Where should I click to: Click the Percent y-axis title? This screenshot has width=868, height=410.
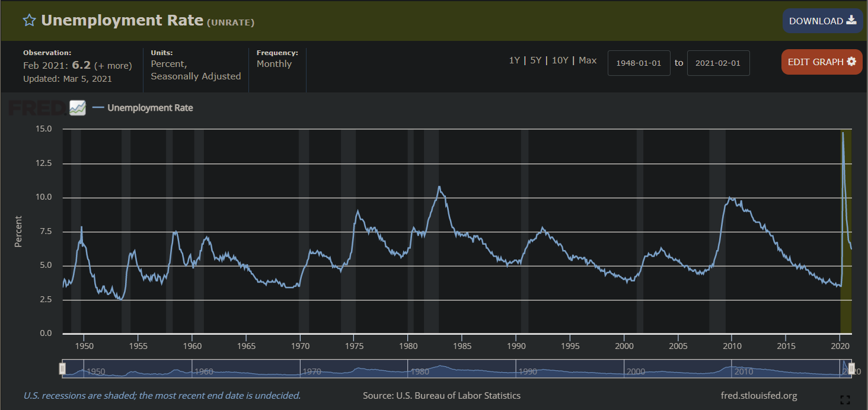coord(18,232)
